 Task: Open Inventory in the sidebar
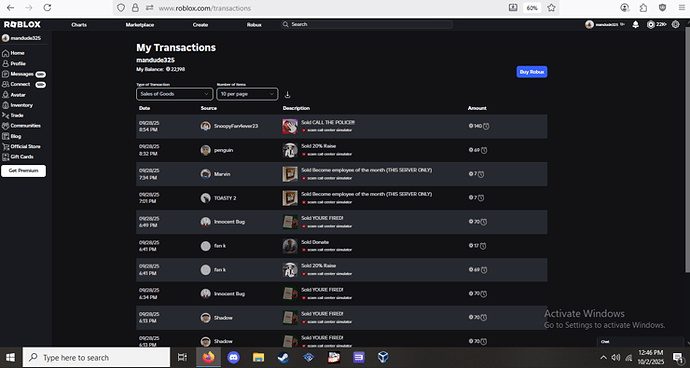[x=17, y=105]
